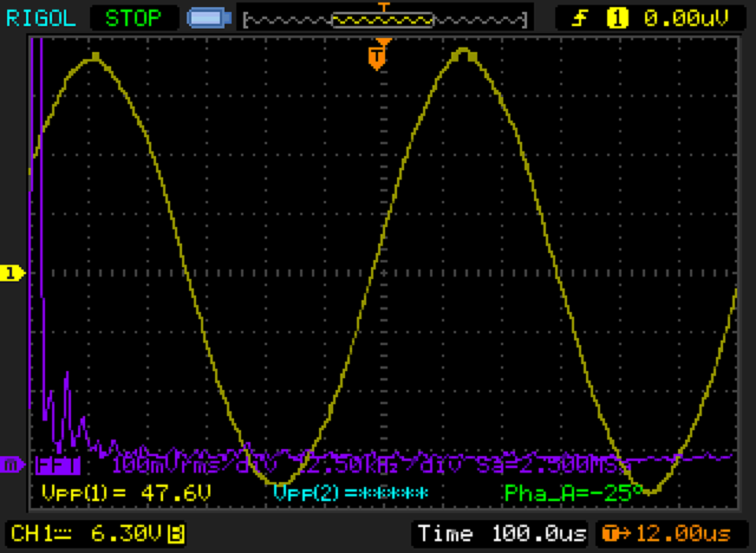Viewport: 756px width, 553px height.
Task: Click the RIGOL logo
Action: tap(41, 17)
